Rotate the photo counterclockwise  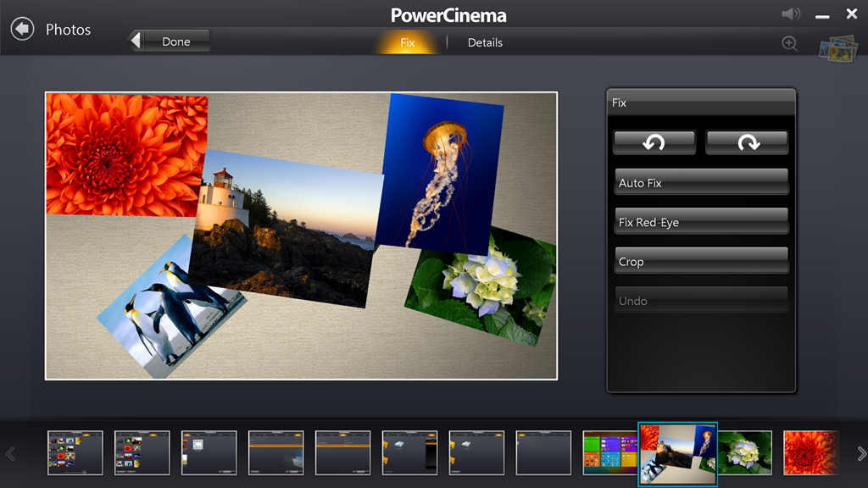pyautogui.click(x=654, y=142)
